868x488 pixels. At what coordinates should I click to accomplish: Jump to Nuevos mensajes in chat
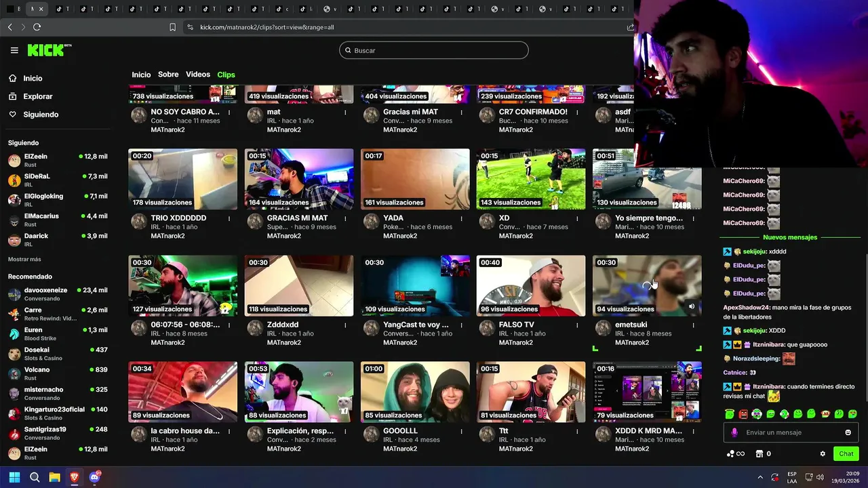pos(790,237)
